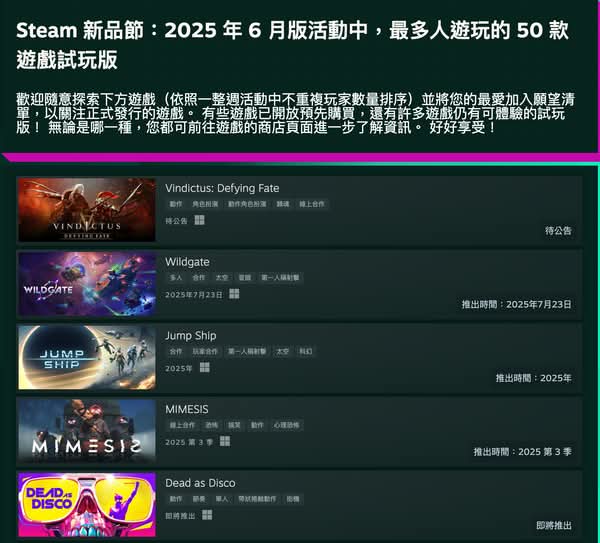Click the Windows platform icon for MIMESIS

pos(225,441)
